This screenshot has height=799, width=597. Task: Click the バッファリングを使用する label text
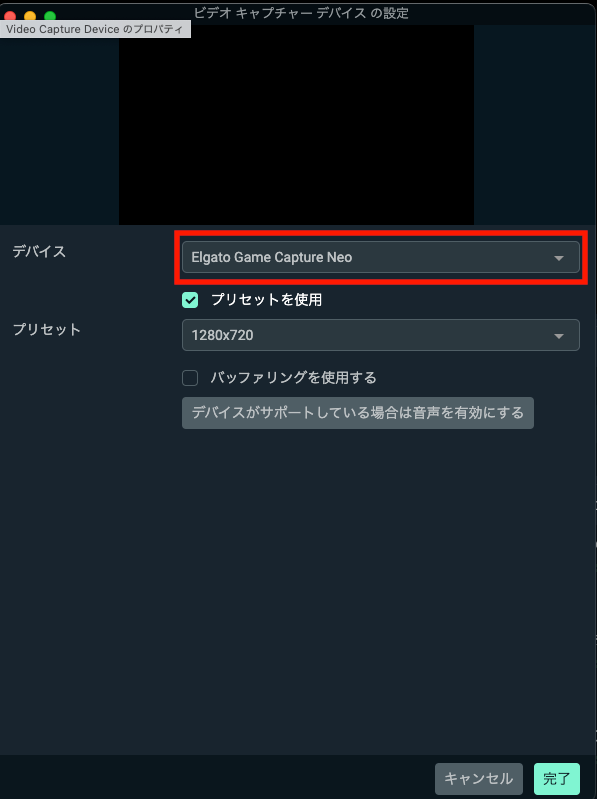pos(293,378)
